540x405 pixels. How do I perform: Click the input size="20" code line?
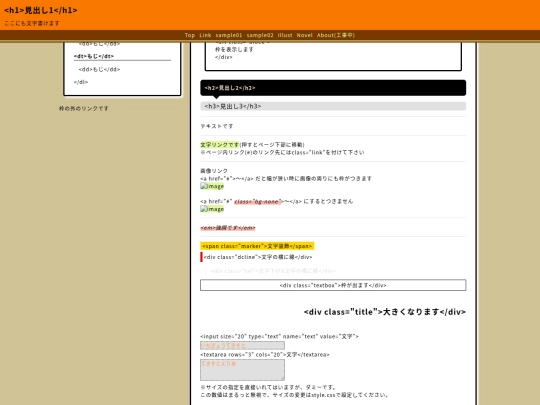coord(279,336)
